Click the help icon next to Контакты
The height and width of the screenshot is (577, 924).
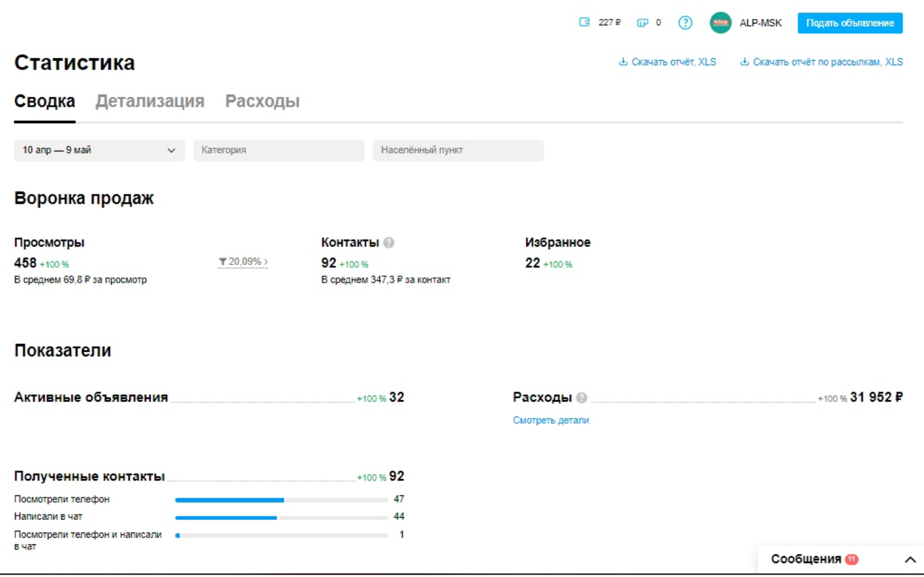[x=389, y=243]
